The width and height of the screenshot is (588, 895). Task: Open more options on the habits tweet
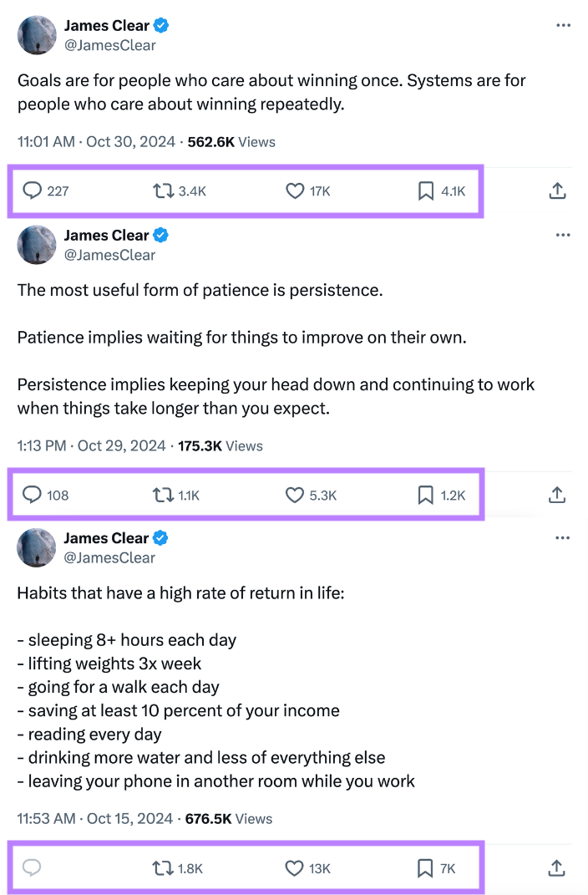pos(563,537)
